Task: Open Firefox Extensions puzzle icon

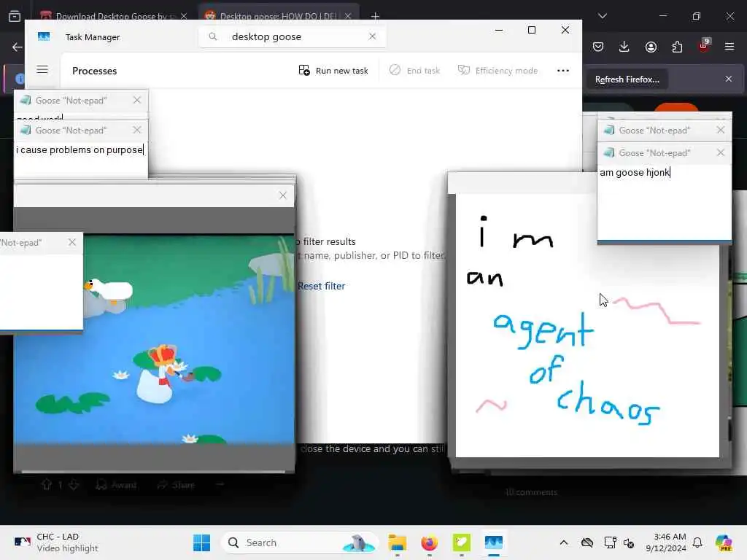Action: click(677, 47)
